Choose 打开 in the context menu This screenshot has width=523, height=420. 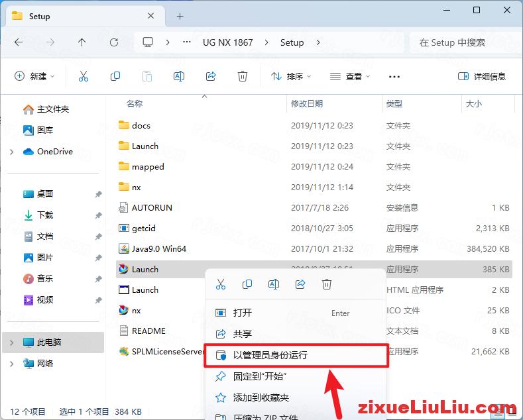click(295, 313)
